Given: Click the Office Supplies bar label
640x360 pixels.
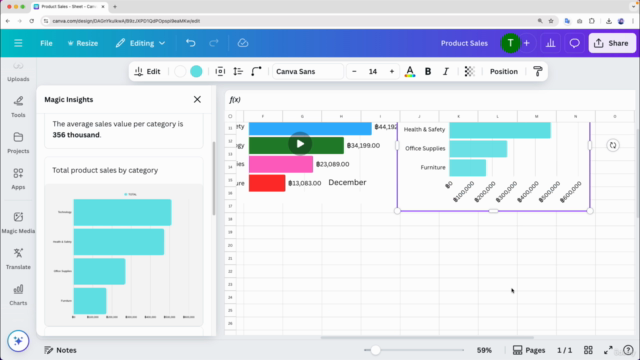Looking at the screenshot, I should [x=425, y=148].
